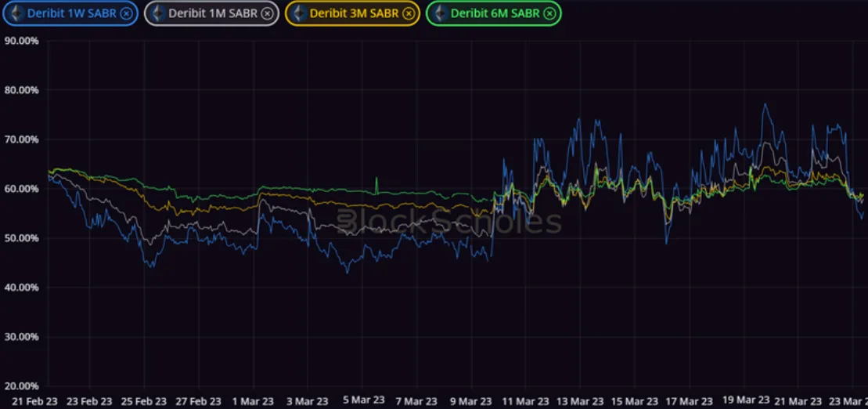Click the 15 Mar 23 date label
Screen dimensions: 868x409
tap(635, 400)
